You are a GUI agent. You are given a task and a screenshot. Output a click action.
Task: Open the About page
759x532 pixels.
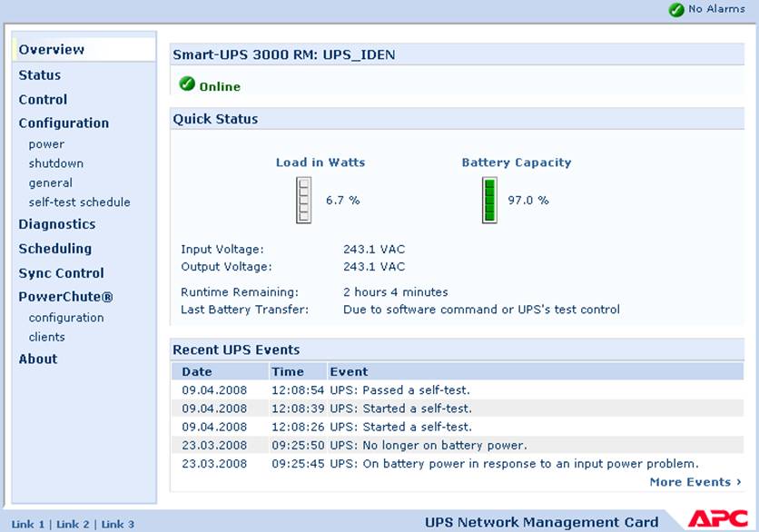click(38, 359)
